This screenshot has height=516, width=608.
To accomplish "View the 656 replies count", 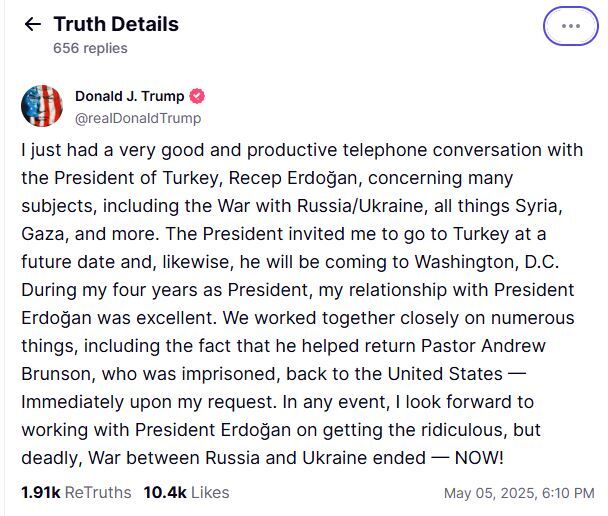I will [x=90, y=48].
